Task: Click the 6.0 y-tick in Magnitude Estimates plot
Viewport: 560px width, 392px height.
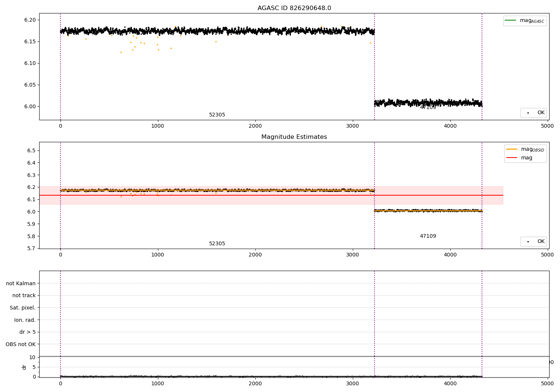Action: point(32,212)
